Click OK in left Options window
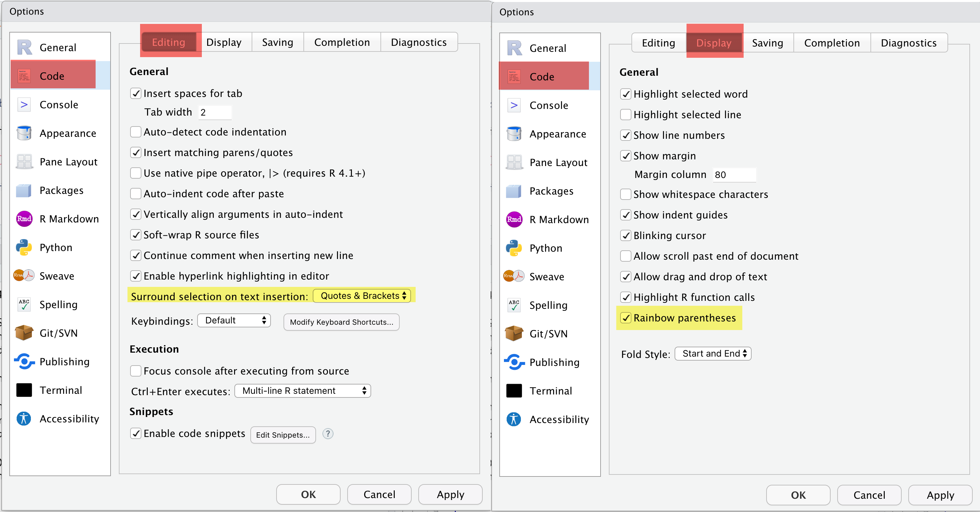Image resolution: width=980 pixels, height=512 pixels. pos(308,494)
